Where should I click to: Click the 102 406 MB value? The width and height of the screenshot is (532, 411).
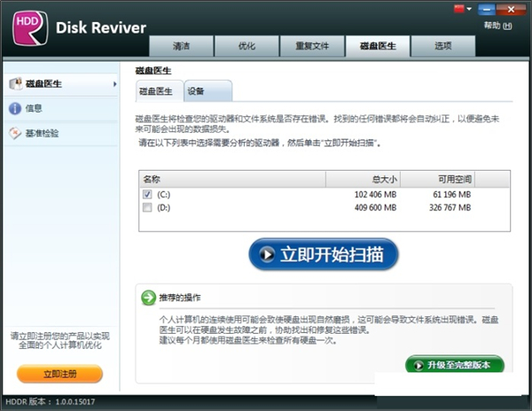[375, 195]
